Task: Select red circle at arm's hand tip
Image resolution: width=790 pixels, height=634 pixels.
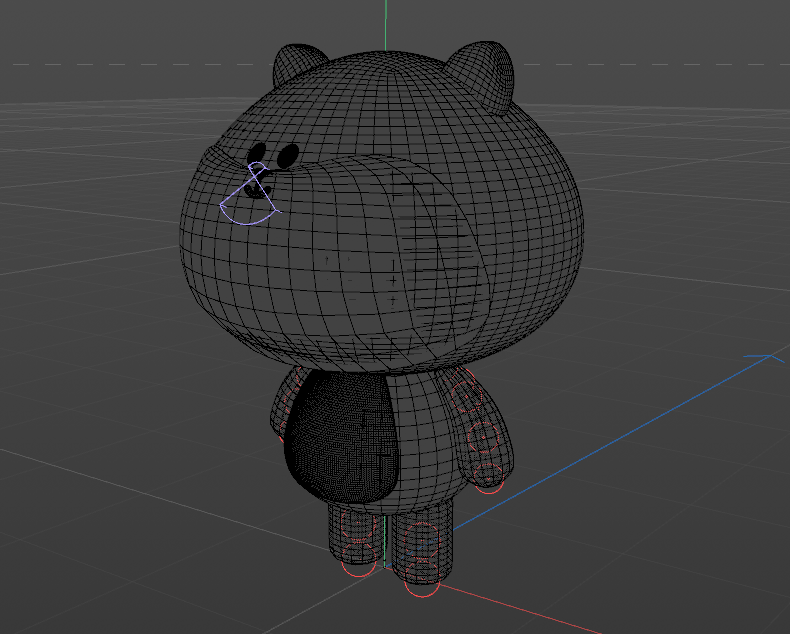Action: click(x=488, y=489)
